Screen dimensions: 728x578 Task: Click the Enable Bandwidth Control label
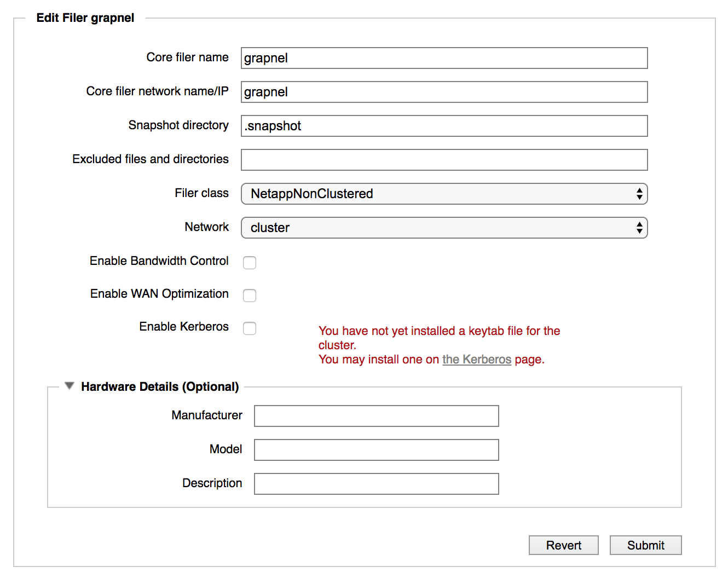click(159, 261)
